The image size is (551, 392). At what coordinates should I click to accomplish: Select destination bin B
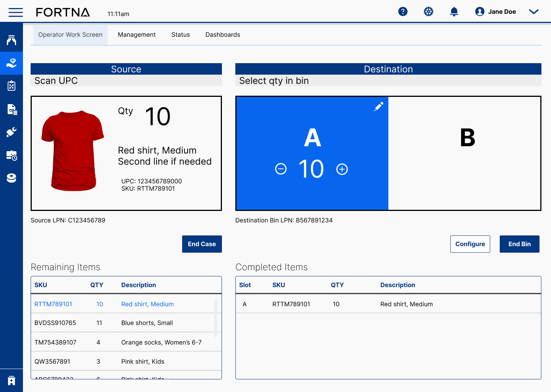click(465, 153)
